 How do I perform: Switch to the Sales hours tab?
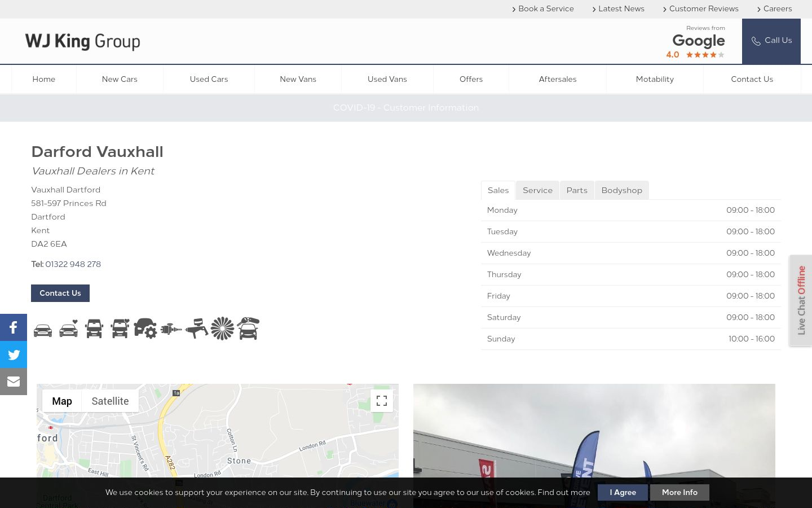(498, 190)
